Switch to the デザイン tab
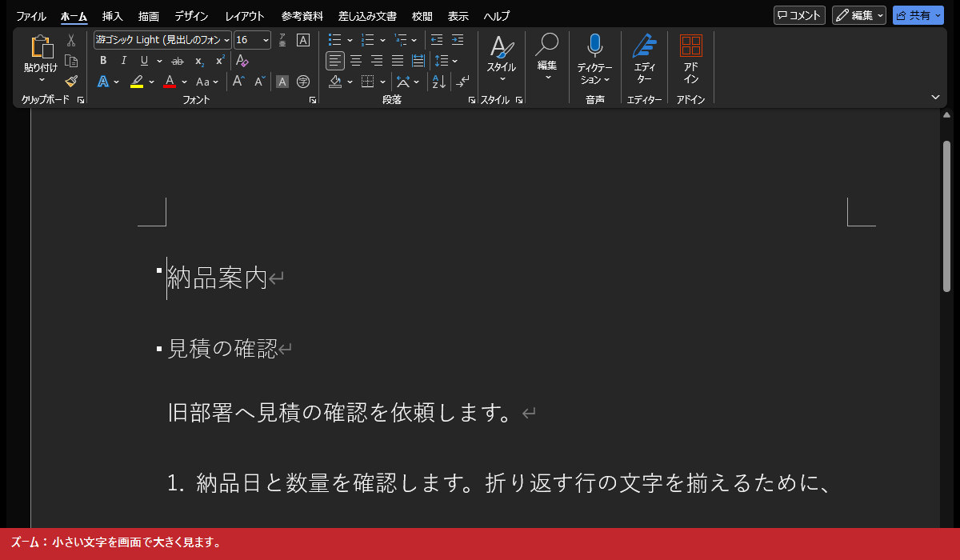 (x=191, y=16)
